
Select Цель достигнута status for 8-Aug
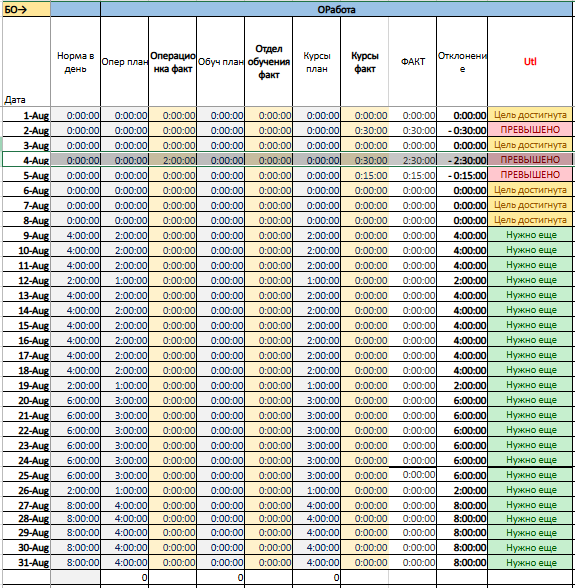click(x=530, y=220)
